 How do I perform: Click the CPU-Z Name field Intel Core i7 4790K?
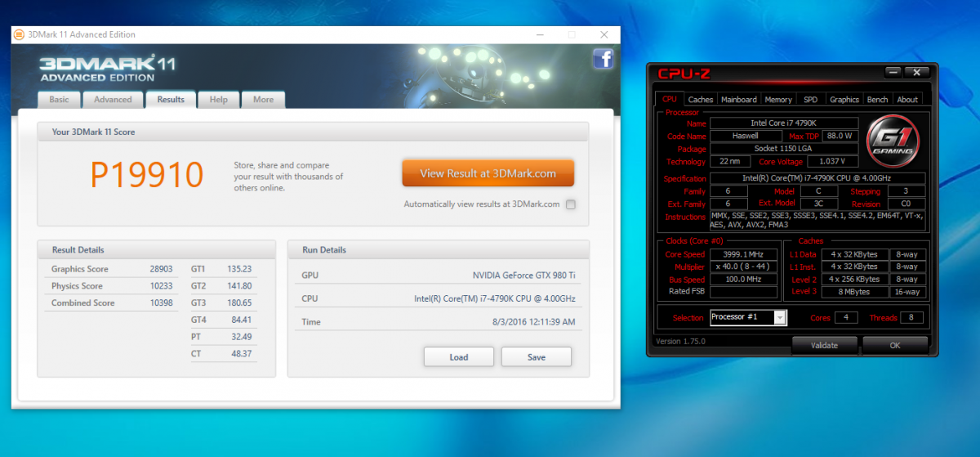click(784, 123)
